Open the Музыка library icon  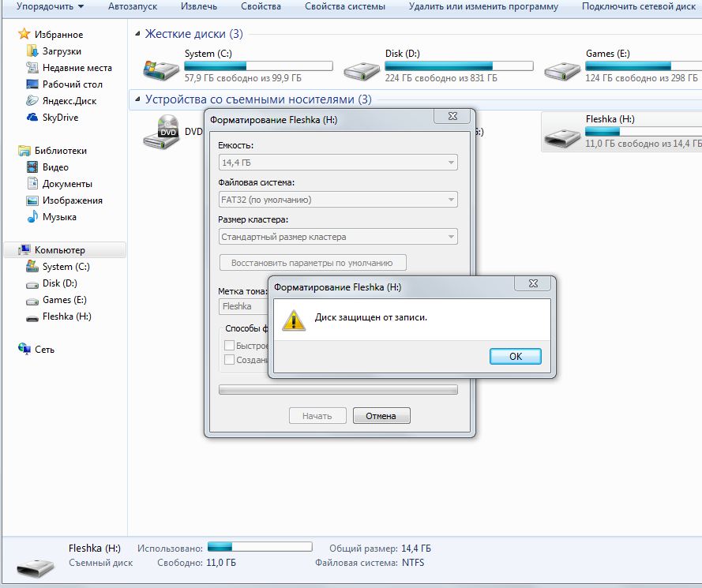[32, 217]
